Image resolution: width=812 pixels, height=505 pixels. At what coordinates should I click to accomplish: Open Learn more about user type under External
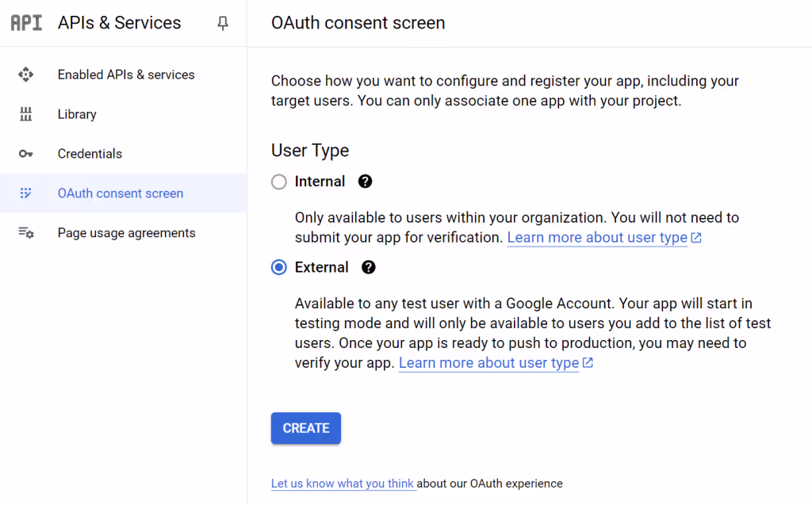[x=488, y=363]
